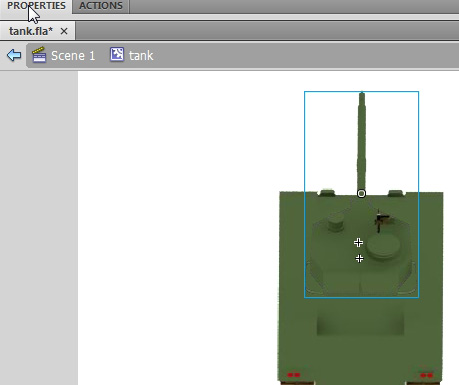Viewport: 459px width, 385px height.
Task: Click the lower registration crosshair on turret
Action: (359, 258)
